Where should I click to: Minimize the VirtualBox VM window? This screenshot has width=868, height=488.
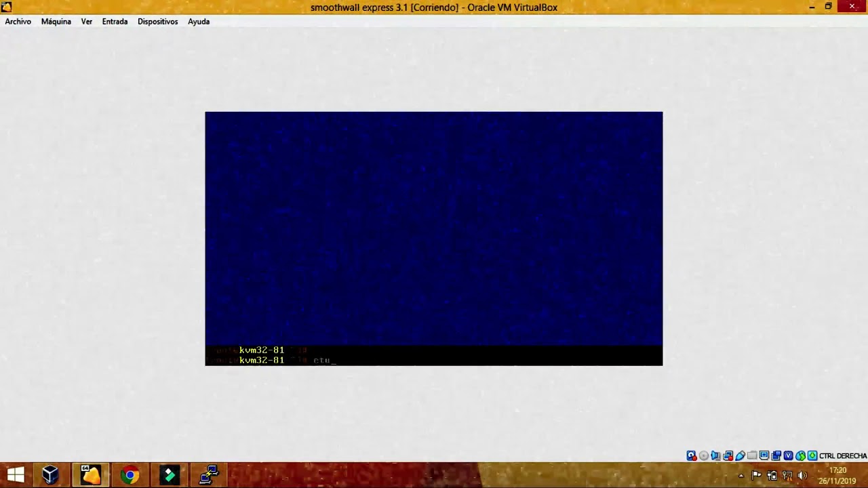tap(812, 7)
